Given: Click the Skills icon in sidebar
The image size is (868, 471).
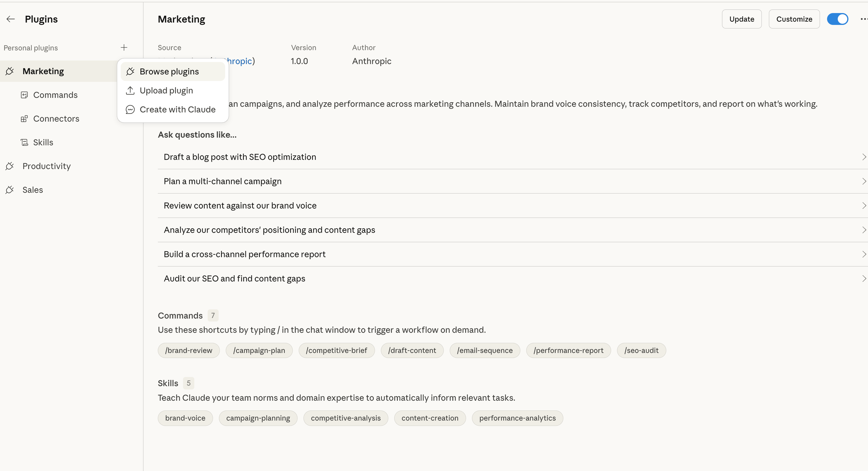Looking at the screenshot, I should tap(24, 142).
